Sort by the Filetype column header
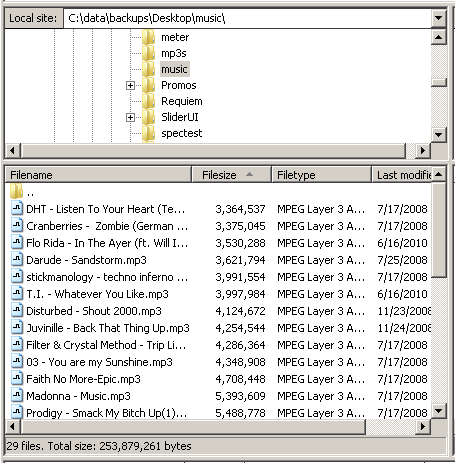 [322, 175]
